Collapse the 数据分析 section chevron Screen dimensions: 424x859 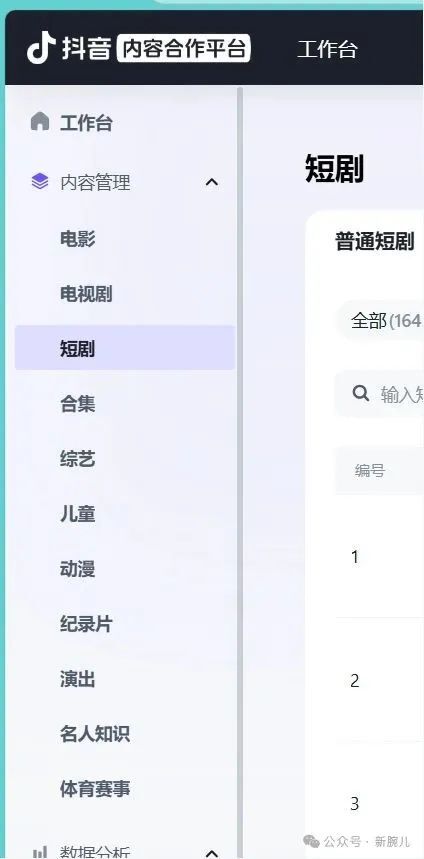212,852
